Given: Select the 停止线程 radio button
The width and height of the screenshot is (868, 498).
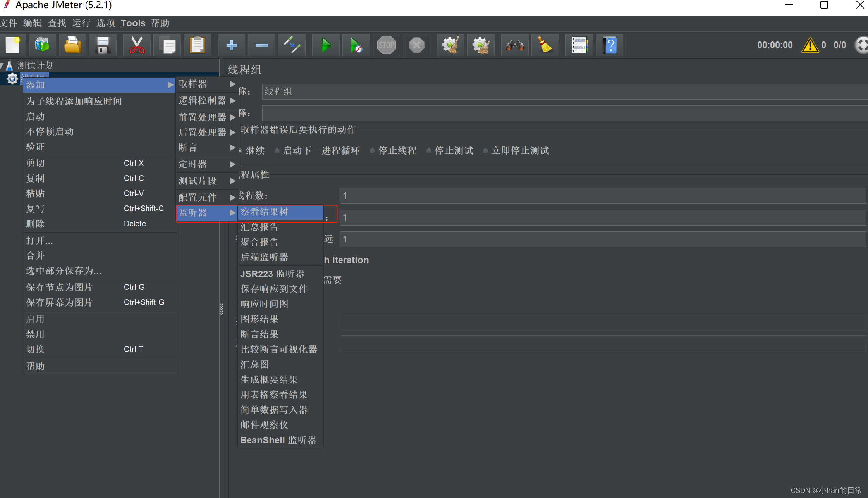Looking at the screenshot, I should pyautogui.click(x=372, y=151).
